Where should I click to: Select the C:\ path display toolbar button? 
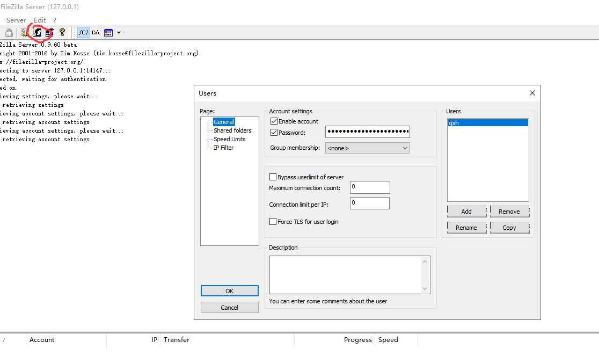[96, 32]
